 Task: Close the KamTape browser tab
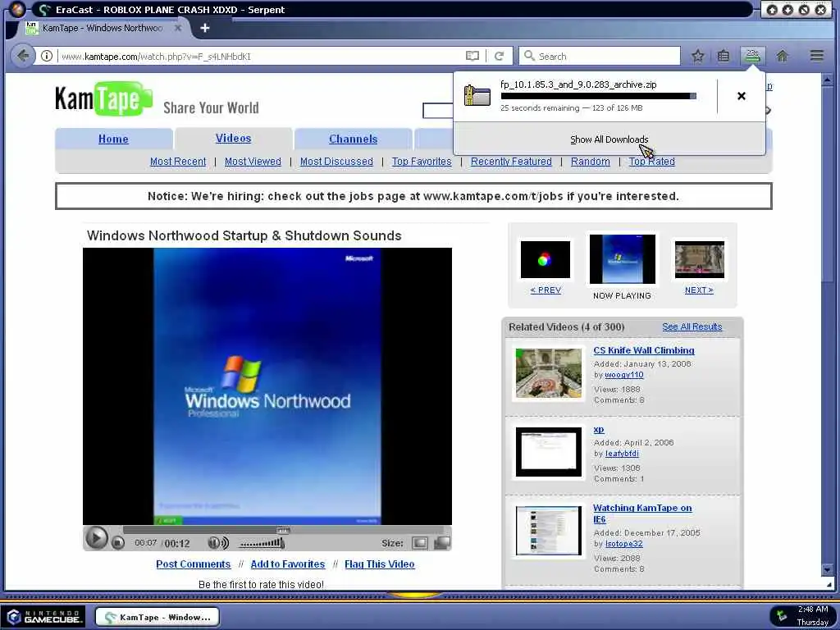click(178, 28)
